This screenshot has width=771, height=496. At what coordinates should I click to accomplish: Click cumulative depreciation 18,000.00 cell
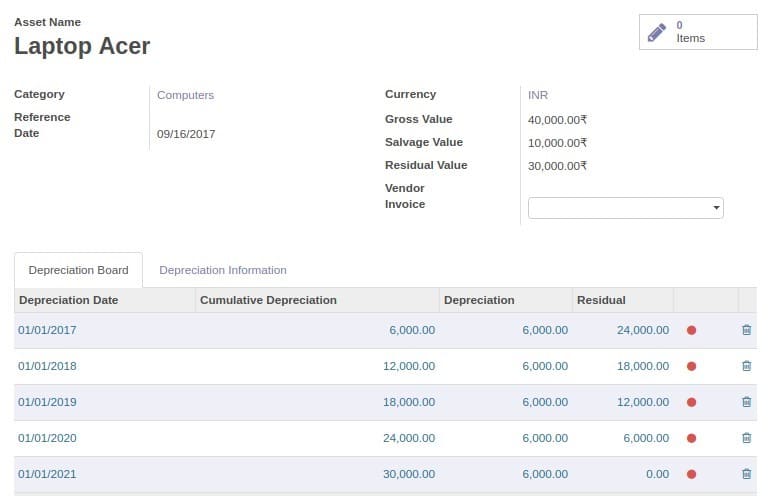click(x=409, y=402)
